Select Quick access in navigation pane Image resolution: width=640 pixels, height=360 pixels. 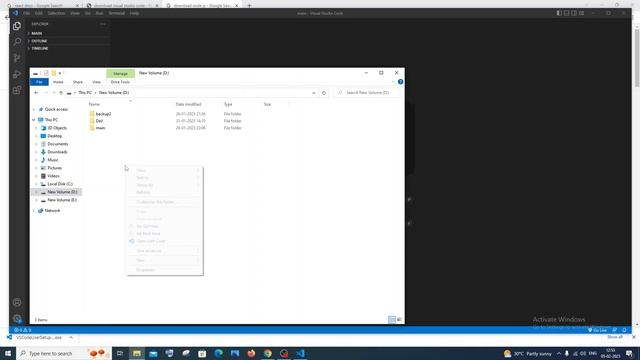pyautogui.click(x=56, y=109)
